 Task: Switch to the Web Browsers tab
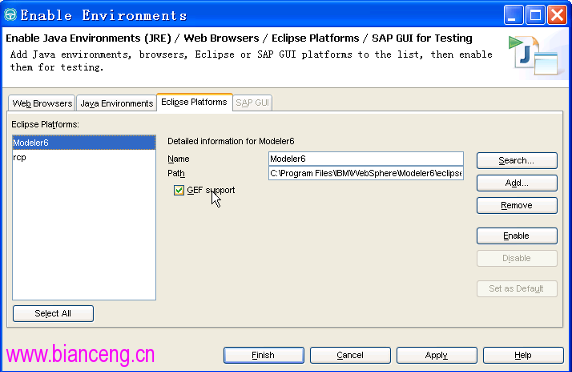42,104
